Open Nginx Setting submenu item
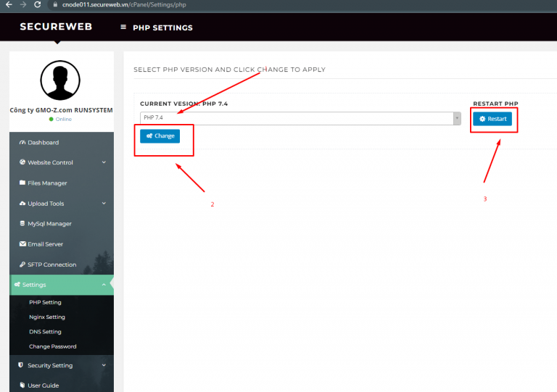This screenshot has height=392, width=557. click(47, 317)
